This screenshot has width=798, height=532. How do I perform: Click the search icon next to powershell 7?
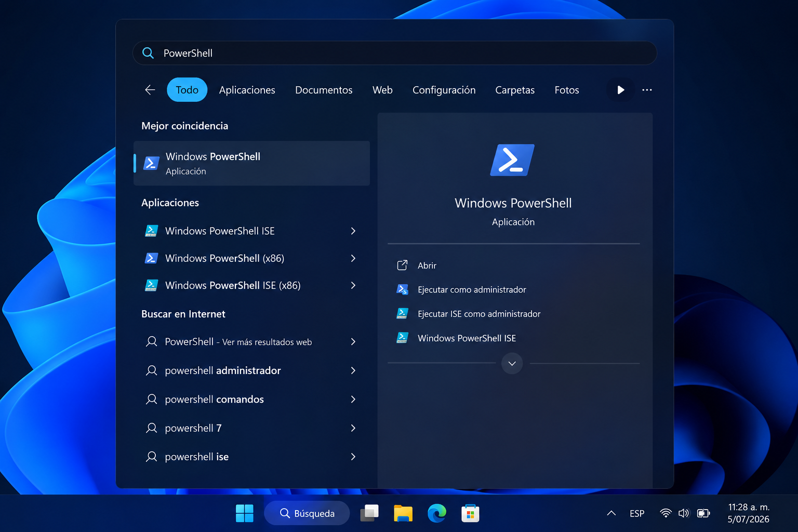(151, 428)
